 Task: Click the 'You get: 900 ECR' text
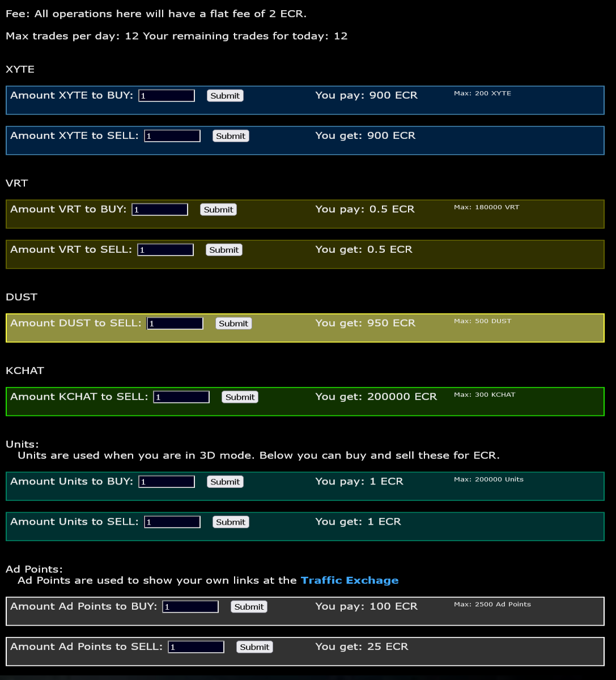click(366, 135)
